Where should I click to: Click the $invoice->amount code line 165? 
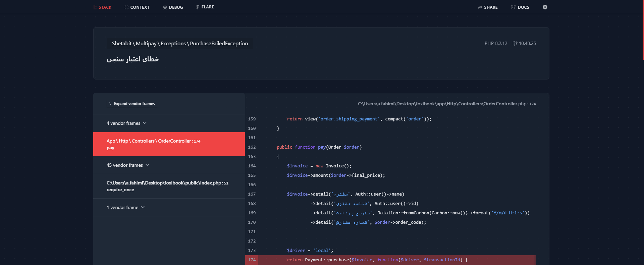click(336, 175)
